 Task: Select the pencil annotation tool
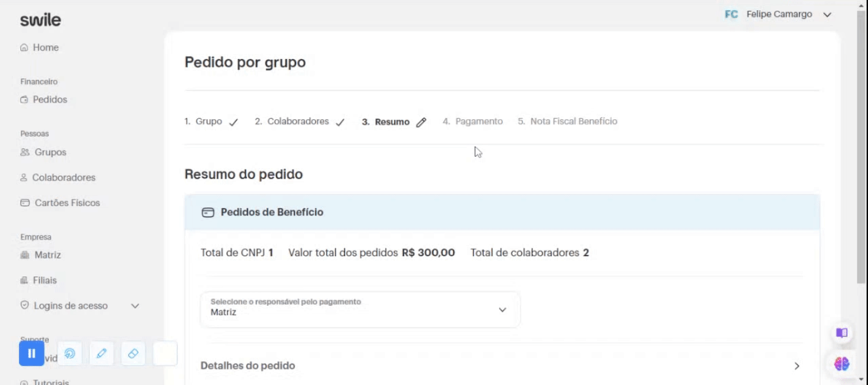pyautogui.click(x=101, y=353)
